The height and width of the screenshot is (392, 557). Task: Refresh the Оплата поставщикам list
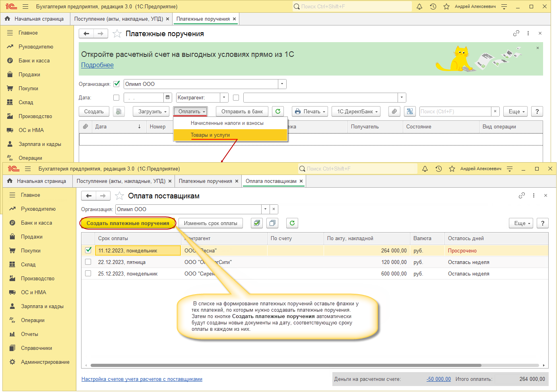pos(292,223)
